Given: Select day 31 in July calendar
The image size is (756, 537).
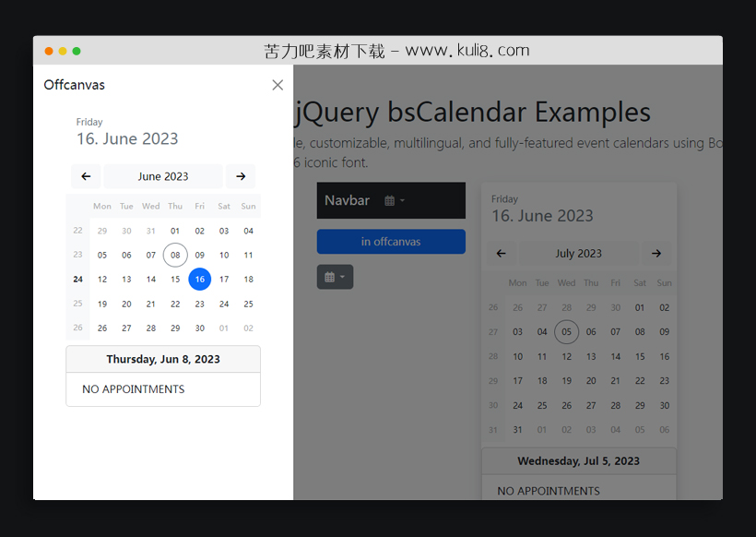Looking at the screenshot, I should pos(517,429).
